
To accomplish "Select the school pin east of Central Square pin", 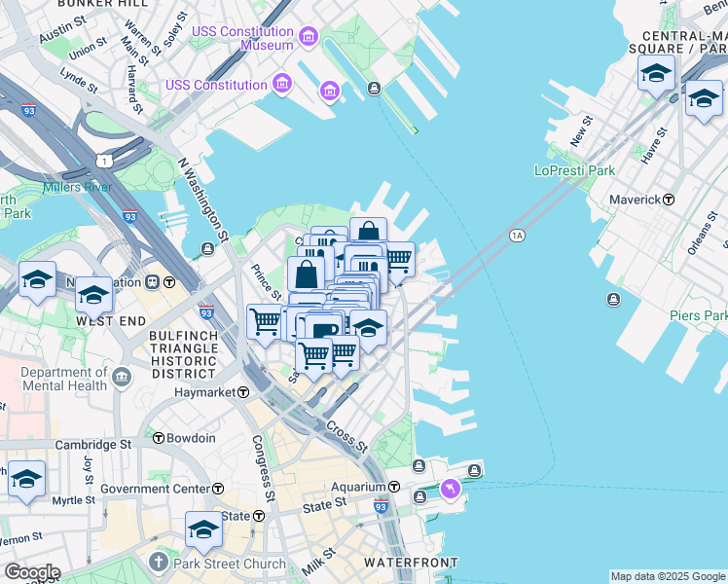I will [x=704, y=100].
